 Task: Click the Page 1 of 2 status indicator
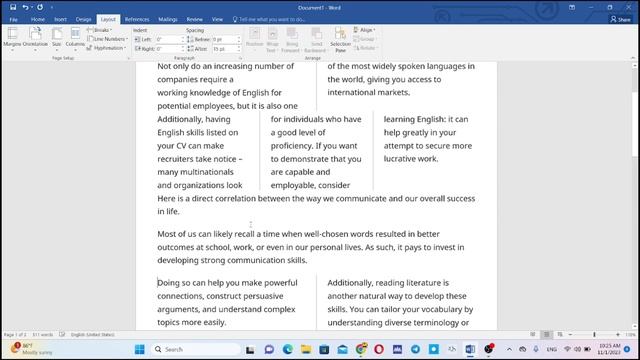click(x=15, y=335)
